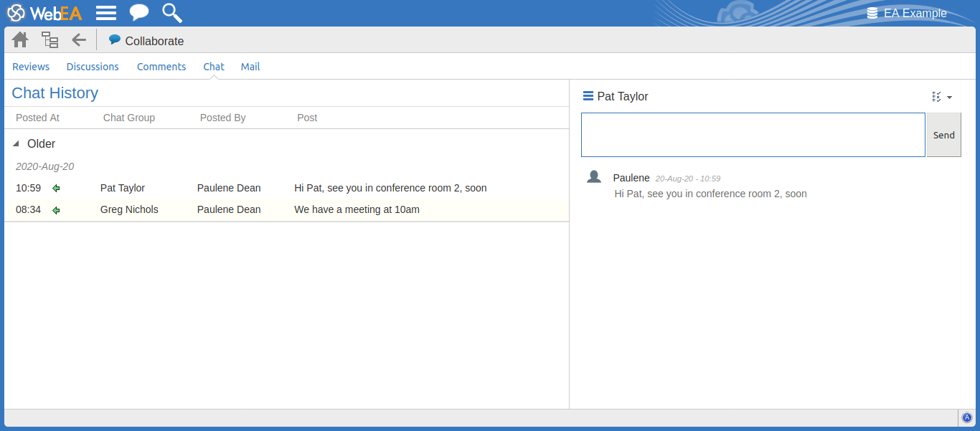
Task: Open the search magnifier icon
Action: (171, 13)
